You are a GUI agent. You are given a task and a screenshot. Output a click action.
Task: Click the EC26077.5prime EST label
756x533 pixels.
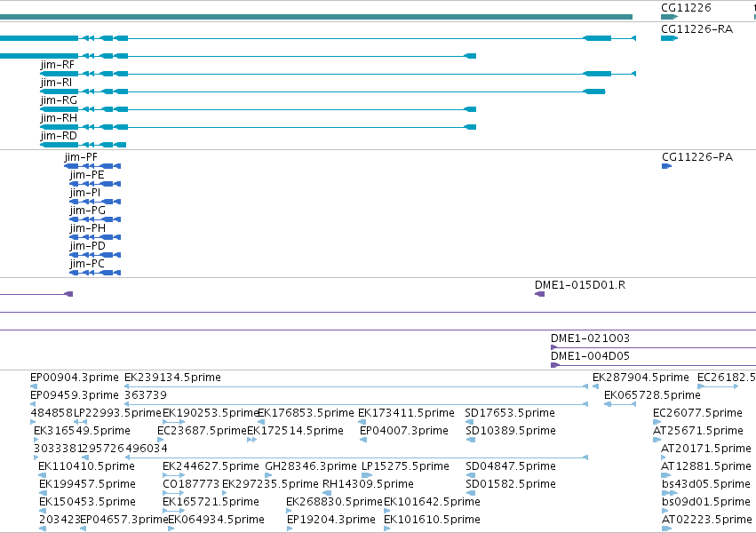point(697,413)
